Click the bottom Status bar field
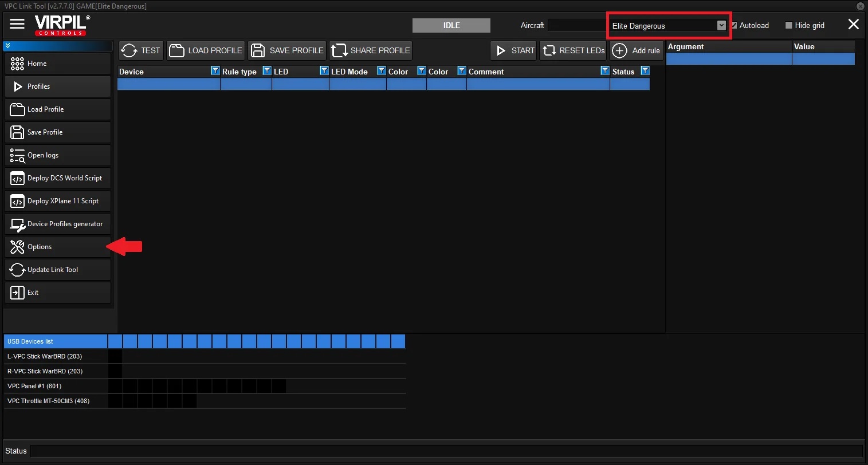Image resolution: width=868 pixels, height=465 pixels. pyautogui.click(x=446, y=451)
